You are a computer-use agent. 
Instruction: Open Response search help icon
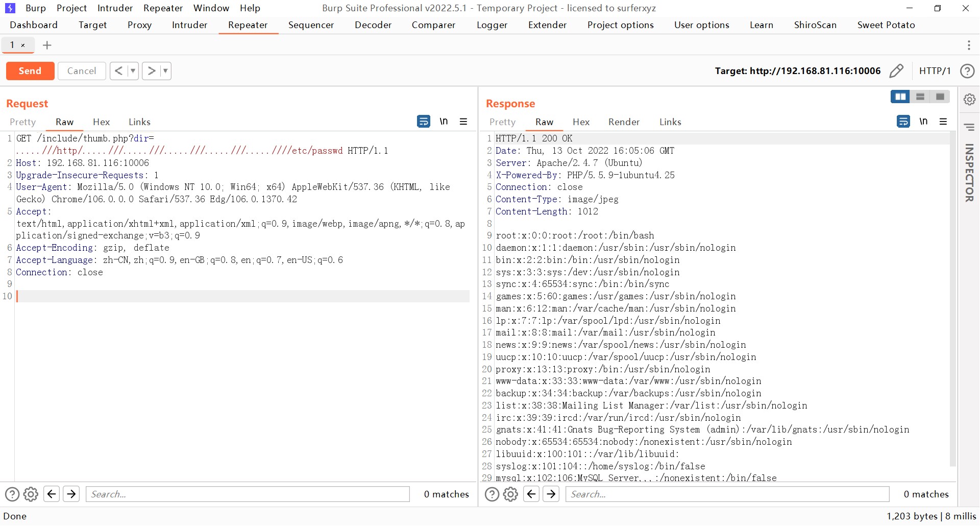(x=492, y=494)
